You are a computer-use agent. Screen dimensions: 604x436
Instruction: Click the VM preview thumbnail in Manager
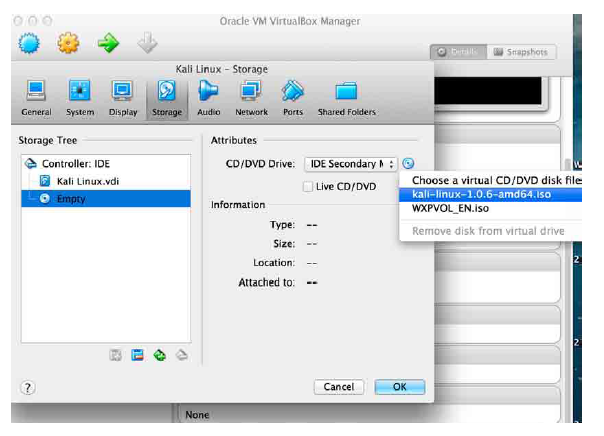coord(488,91)
